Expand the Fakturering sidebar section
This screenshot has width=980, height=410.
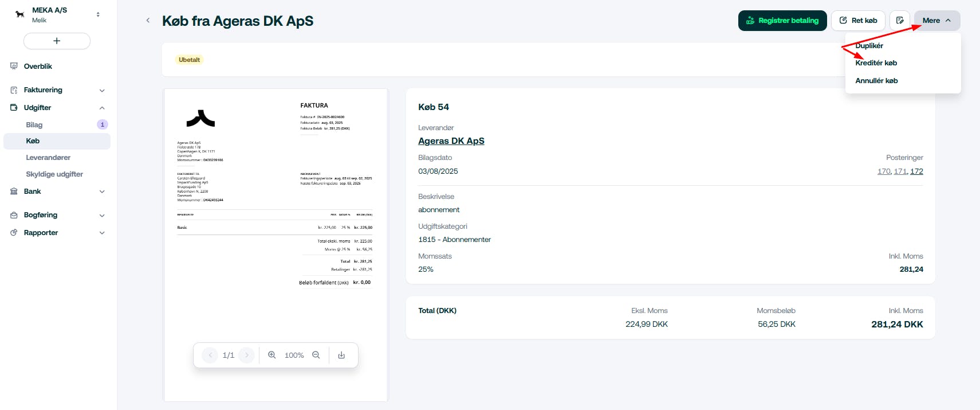pos(102,90)
